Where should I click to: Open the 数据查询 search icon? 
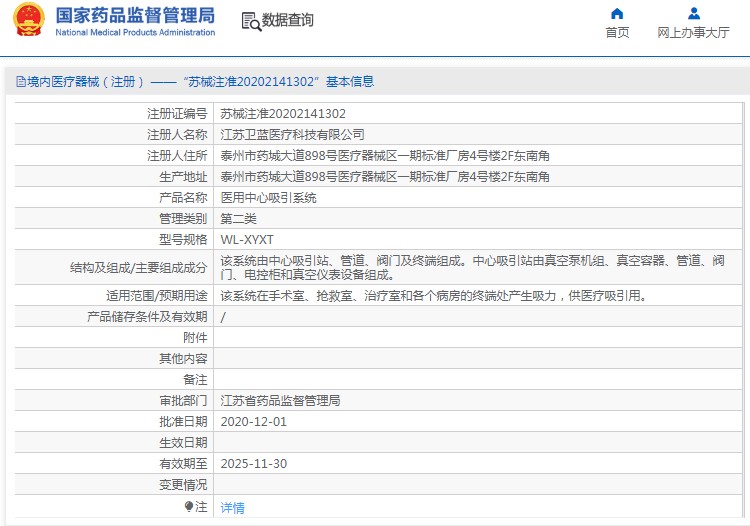click(x=251, y=22)
